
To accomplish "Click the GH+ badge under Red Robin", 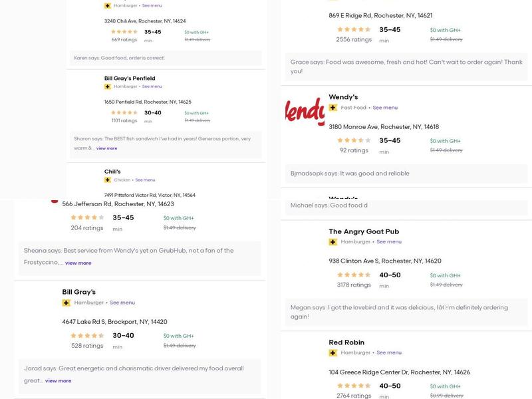I will click(333, 353).
